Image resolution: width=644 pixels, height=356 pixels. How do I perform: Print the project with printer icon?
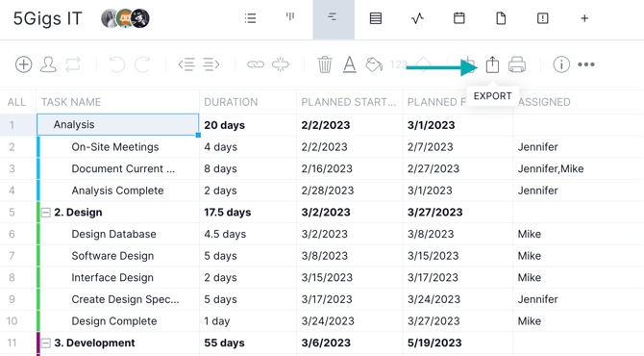click(x=517, y=64)
